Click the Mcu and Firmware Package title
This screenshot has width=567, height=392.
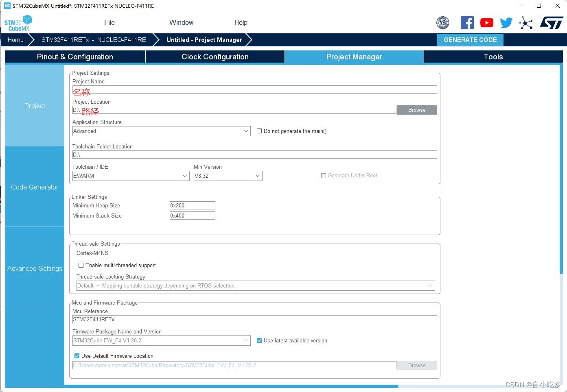pos(105,303)
